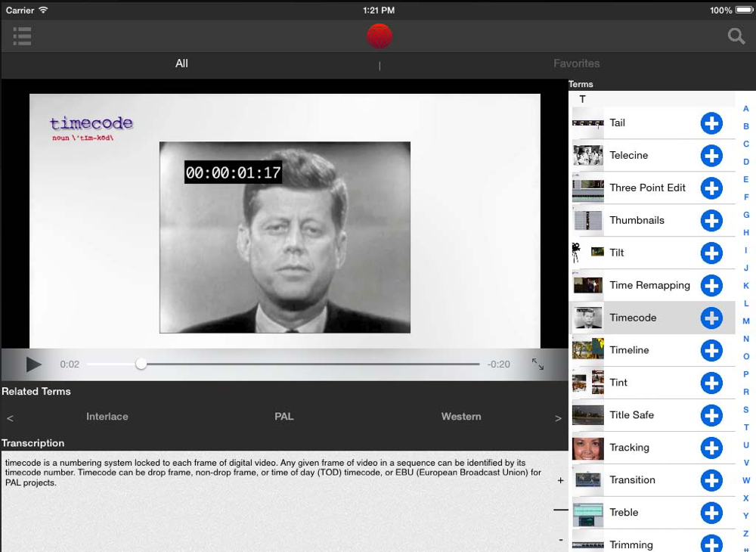Add Treble to favorites with plus icon
Screen dimensions: 756x552
[x=711, y=513]
